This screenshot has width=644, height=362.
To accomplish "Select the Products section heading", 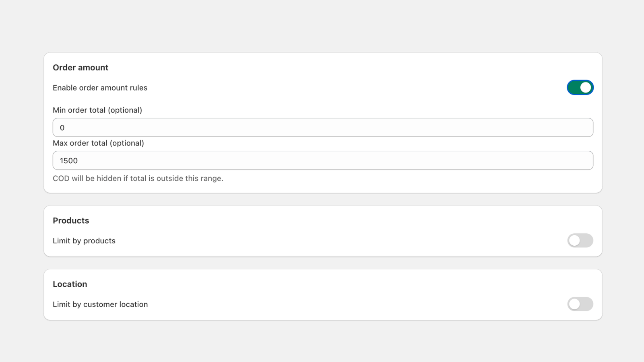I will [x=71, y=220].
